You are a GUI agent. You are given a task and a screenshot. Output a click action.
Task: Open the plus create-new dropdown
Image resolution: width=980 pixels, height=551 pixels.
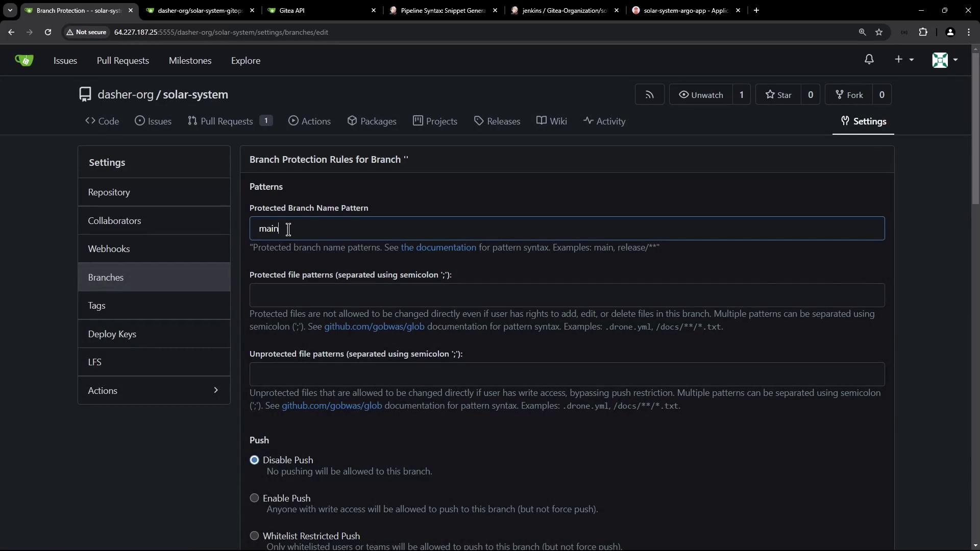tap(903, 60)
